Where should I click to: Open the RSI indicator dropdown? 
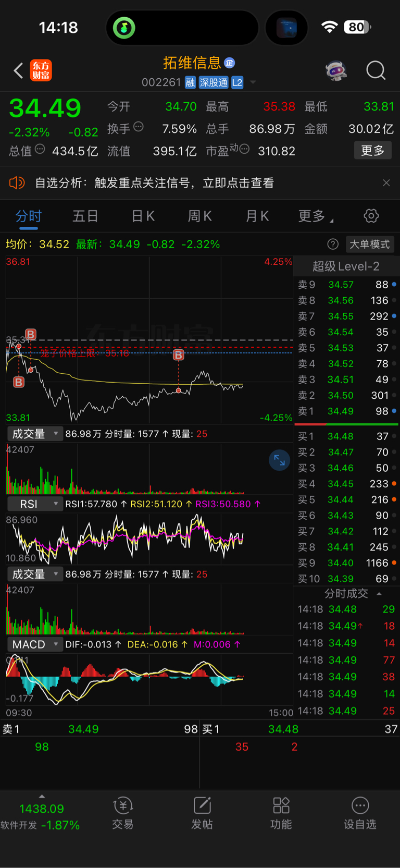[35, 504]
